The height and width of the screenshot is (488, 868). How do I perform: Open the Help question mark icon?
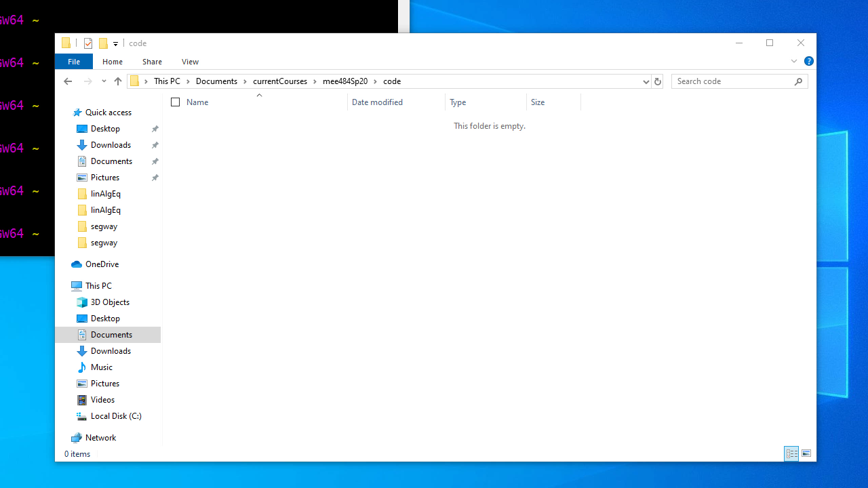pos(808,61)
